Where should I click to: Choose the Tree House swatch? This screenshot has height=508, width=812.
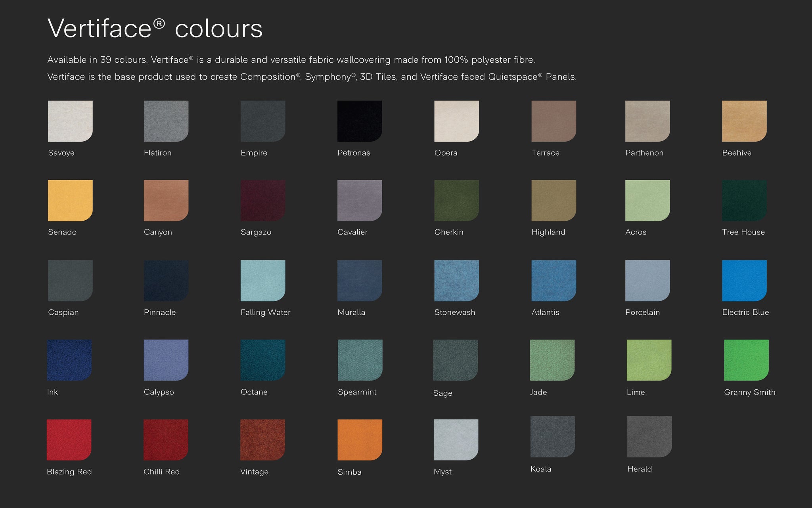744,200
